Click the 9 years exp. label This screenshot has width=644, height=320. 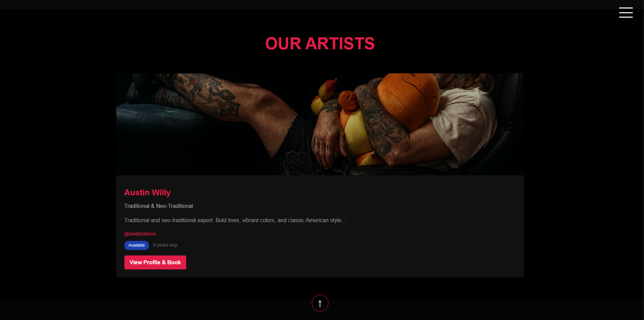coord(166,245)
